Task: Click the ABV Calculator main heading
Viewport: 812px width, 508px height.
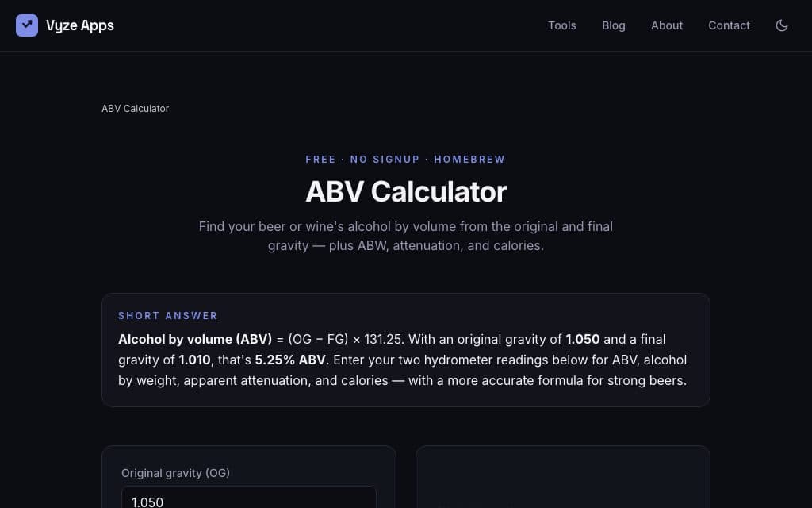Action: [x=406, y=191]
